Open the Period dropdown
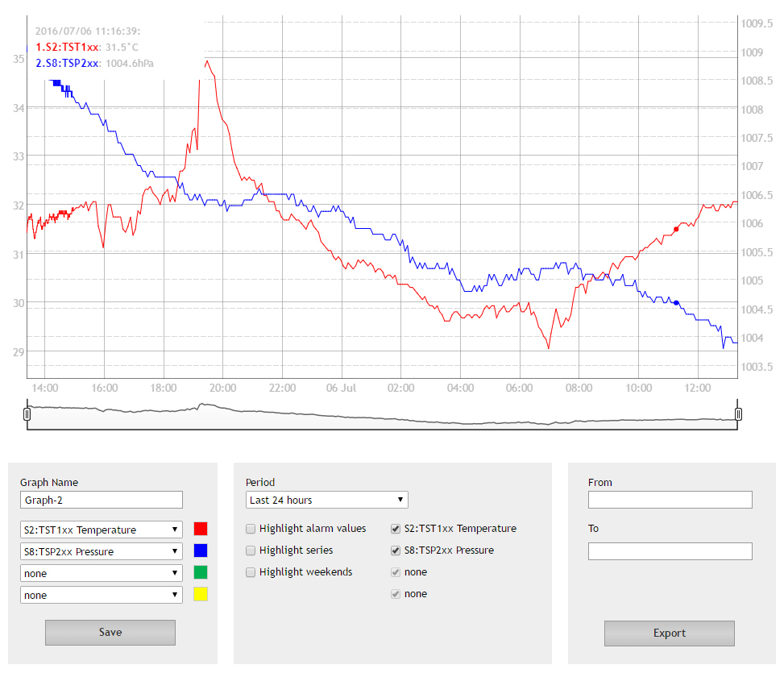The width and height of the screenshot is (784, 673). point(327,500)
